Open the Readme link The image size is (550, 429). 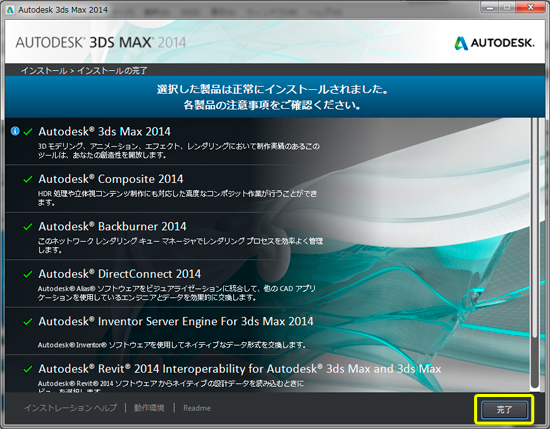(197, 408)
